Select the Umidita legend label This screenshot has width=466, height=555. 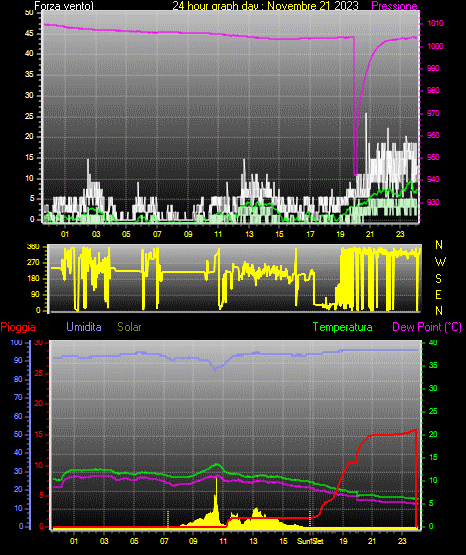84,327
